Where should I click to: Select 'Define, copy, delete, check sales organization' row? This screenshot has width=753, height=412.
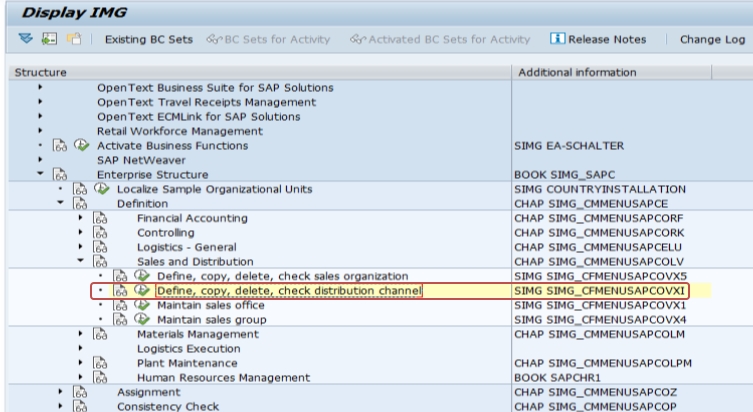pos(282,276)
